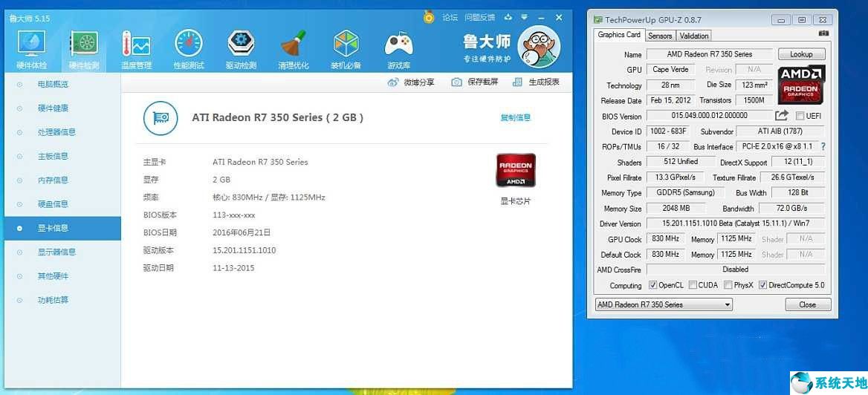
Task: Click GPU-Z BIOS export arrow icon
Action: (782, 116)
